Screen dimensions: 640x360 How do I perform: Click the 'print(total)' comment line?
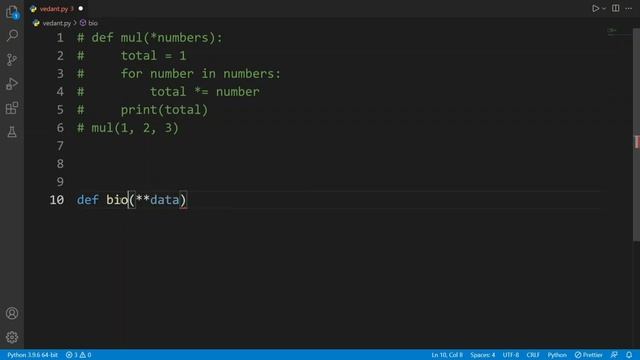point(164,110)
